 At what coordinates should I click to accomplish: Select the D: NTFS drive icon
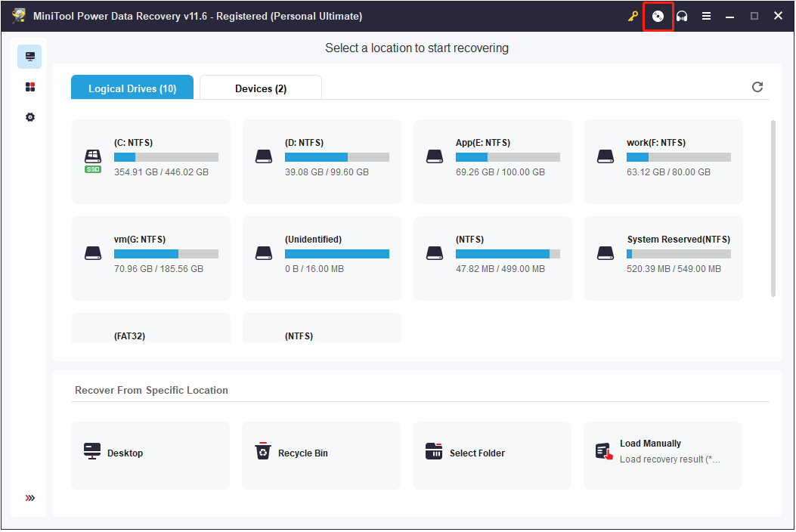point(264,156)
